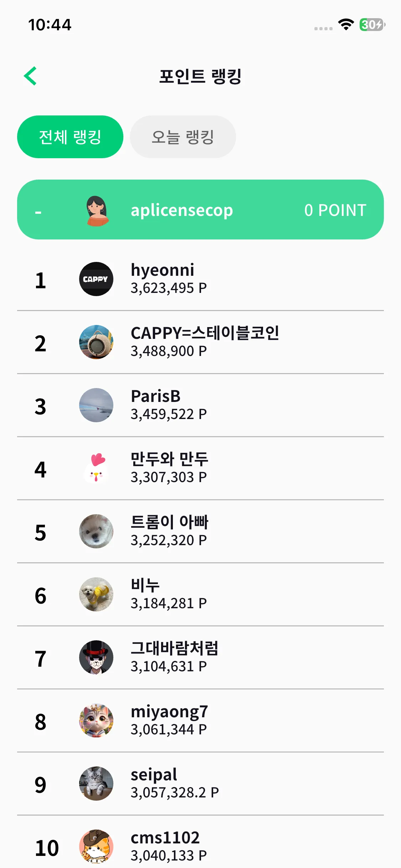
Task: Tap cms1102's cowboy cat avatar
Action: pos(96,846)
